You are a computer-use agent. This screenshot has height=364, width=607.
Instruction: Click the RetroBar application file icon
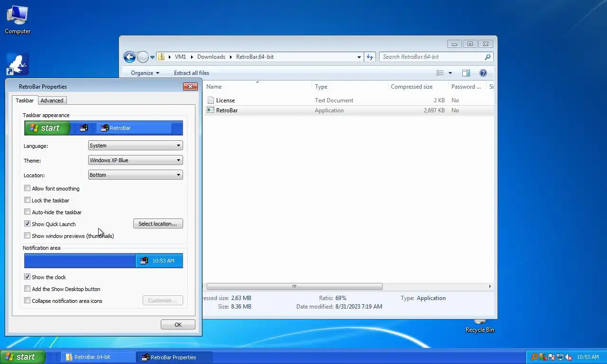pos(211,110)
